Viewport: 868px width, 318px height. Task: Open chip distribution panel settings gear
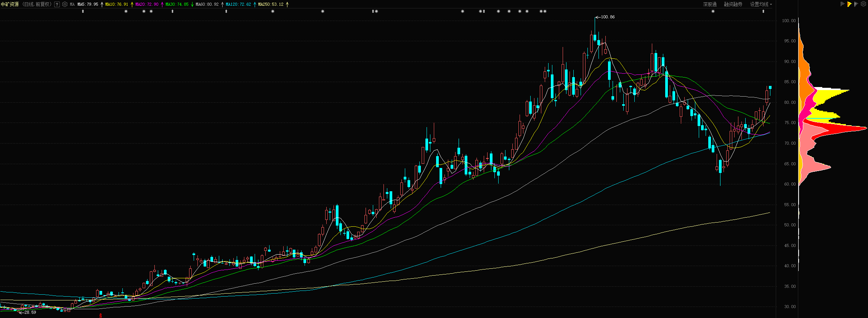point(863,4)
